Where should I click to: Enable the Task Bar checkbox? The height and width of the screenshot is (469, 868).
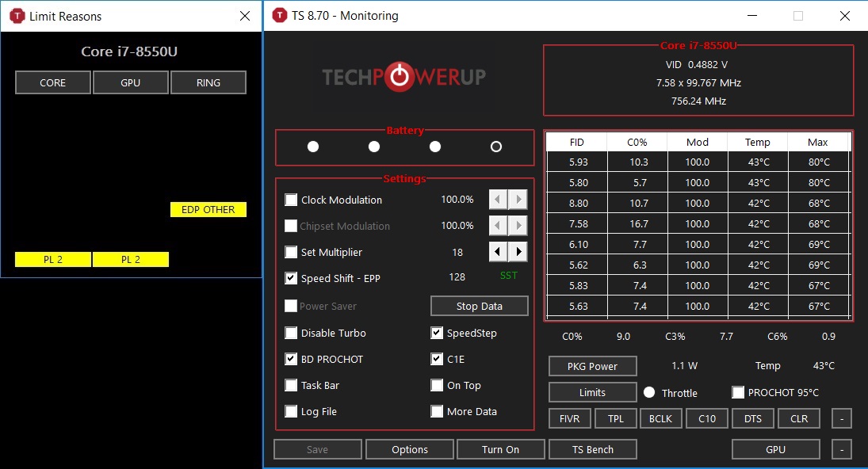click(x=291, y=385)
